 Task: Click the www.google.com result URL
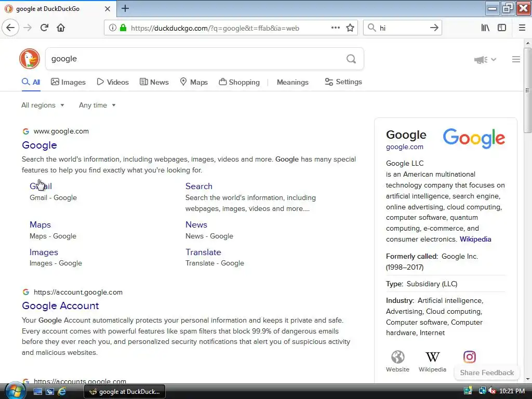point(61,131)
